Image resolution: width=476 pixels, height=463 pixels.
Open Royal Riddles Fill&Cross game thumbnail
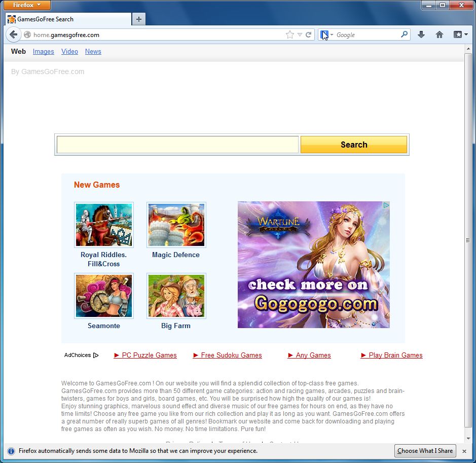(104, 225)
